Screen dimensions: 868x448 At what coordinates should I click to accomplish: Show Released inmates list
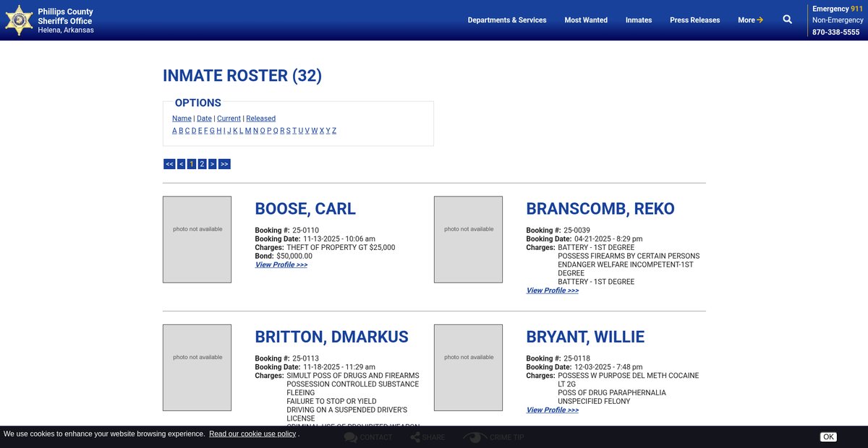[260, 119]
